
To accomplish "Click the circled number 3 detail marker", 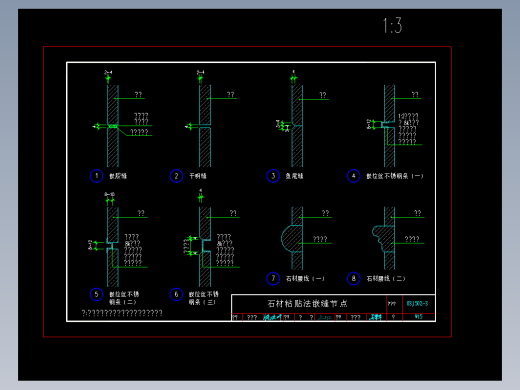I will [x=273, y=176].
